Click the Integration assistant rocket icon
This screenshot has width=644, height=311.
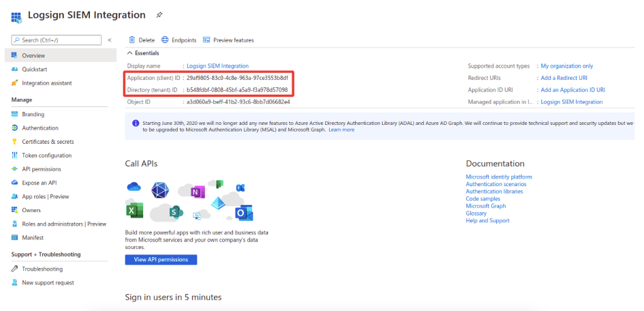click(x=14, y=83)
